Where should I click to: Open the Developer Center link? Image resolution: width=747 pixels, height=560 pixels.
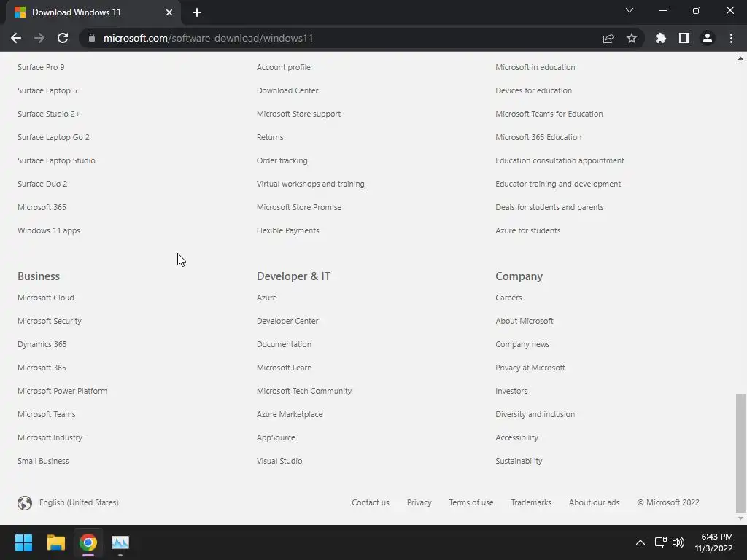click(x=287, y=321)
